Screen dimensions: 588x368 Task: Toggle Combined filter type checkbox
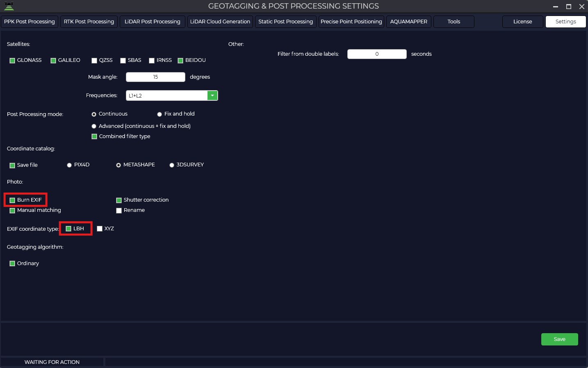(x=94, y=136)
